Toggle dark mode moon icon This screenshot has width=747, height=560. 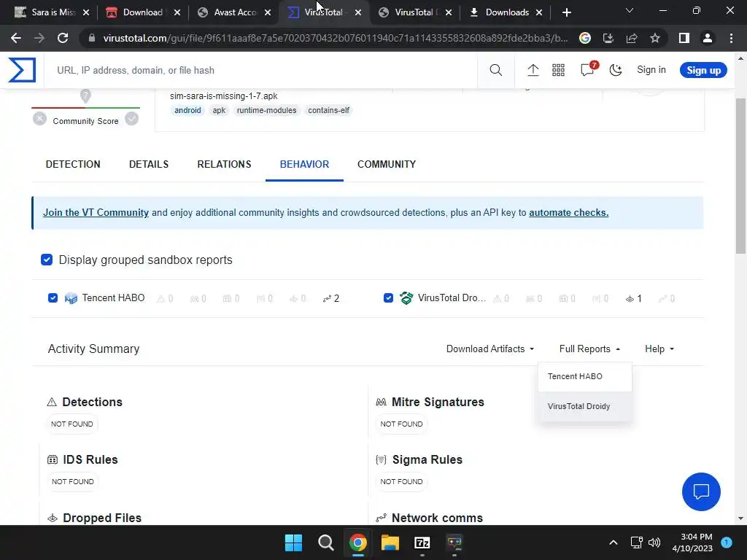[x=616, y=70]
